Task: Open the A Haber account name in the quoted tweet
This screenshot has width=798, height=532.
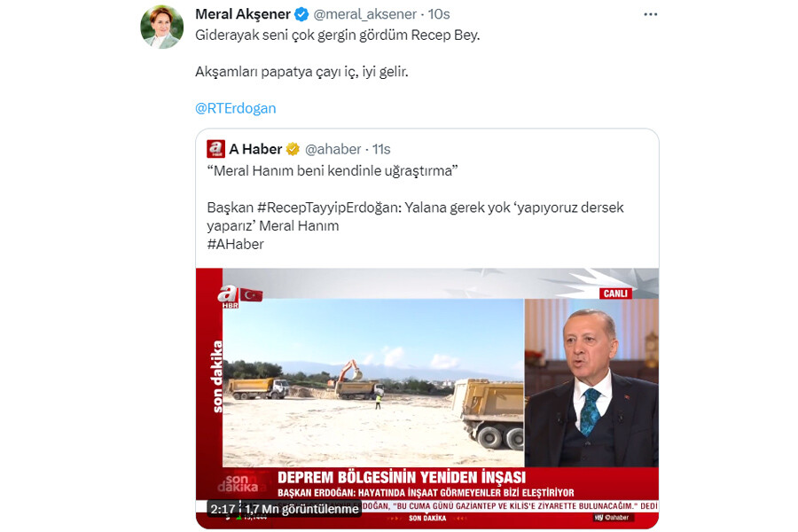Action: point(255,149)
